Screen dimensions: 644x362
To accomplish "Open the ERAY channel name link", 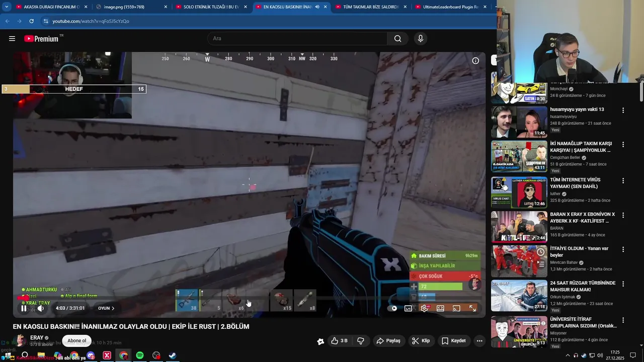I will 37,338.
